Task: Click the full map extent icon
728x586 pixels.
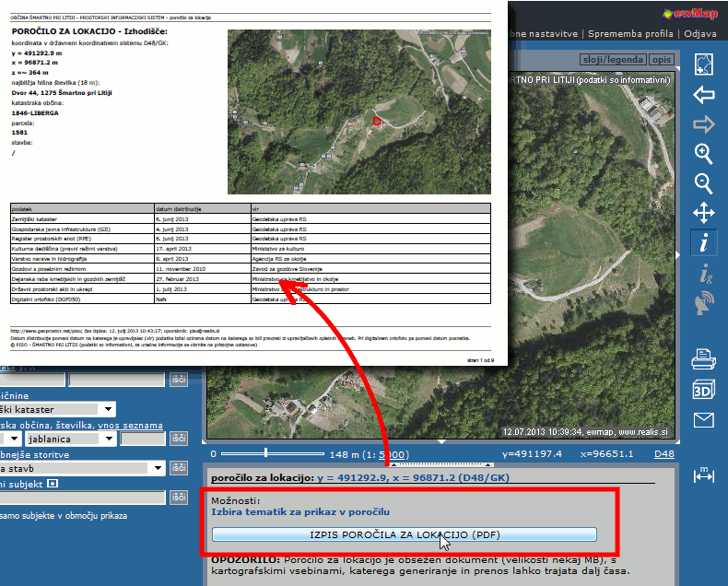Action: (x=703, y=64)
